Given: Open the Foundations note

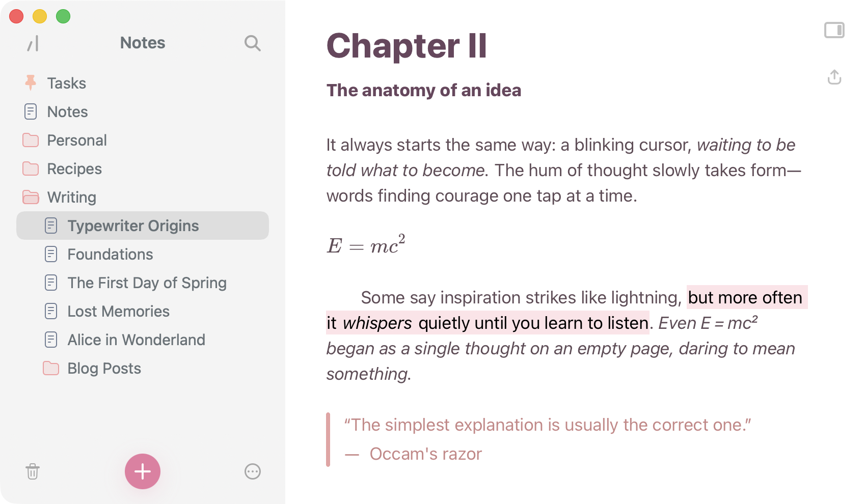Looking at the screenshot, I should click(x=110, y=254).
